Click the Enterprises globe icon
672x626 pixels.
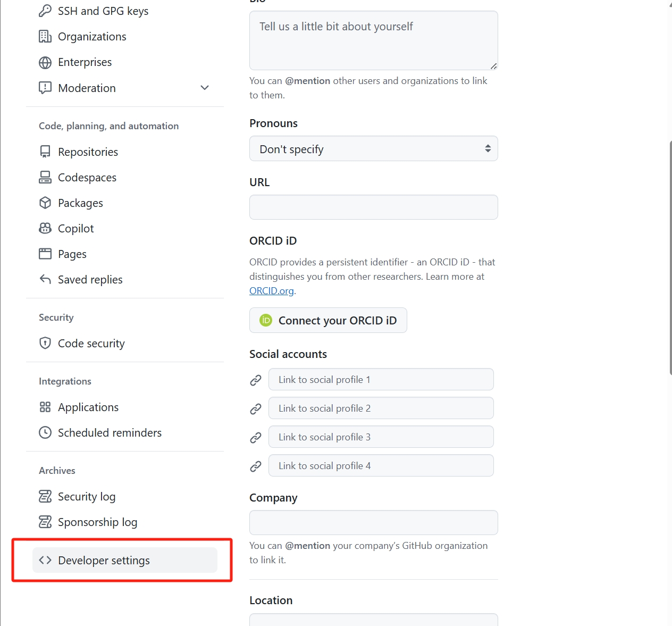45,62
